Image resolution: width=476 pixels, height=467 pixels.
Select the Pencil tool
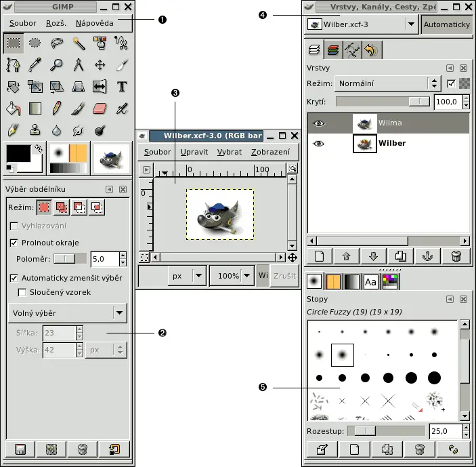pyautogui.click(x=57, y=108)
